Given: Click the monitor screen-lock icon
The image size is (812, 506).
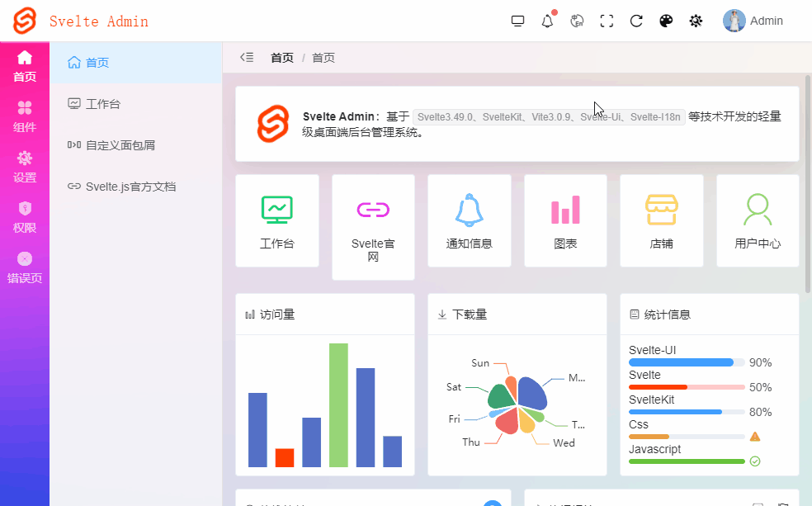Looking at the screenshot, I should tap(517, 21).
